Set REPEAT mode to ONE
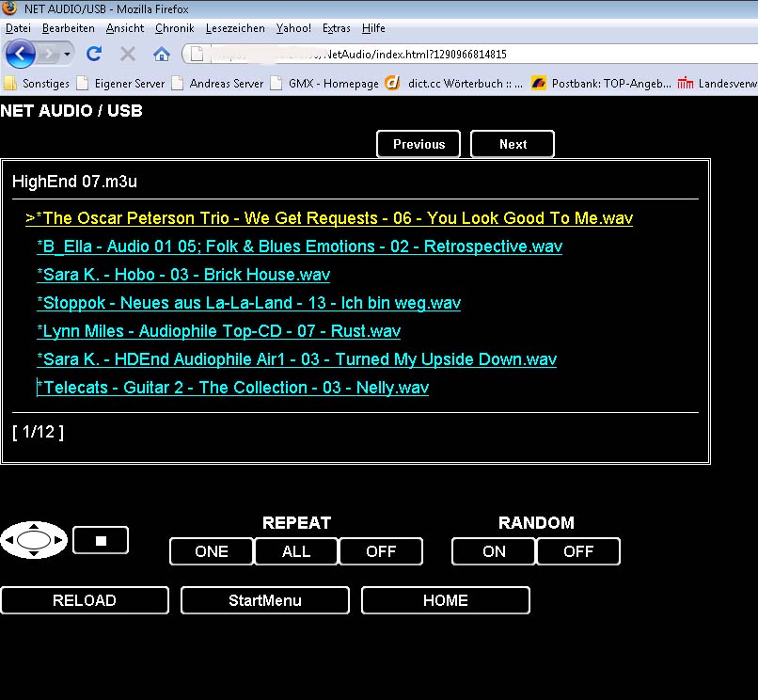Image resolution: width=758 pixels, height=700 pixels. [212, 551]
